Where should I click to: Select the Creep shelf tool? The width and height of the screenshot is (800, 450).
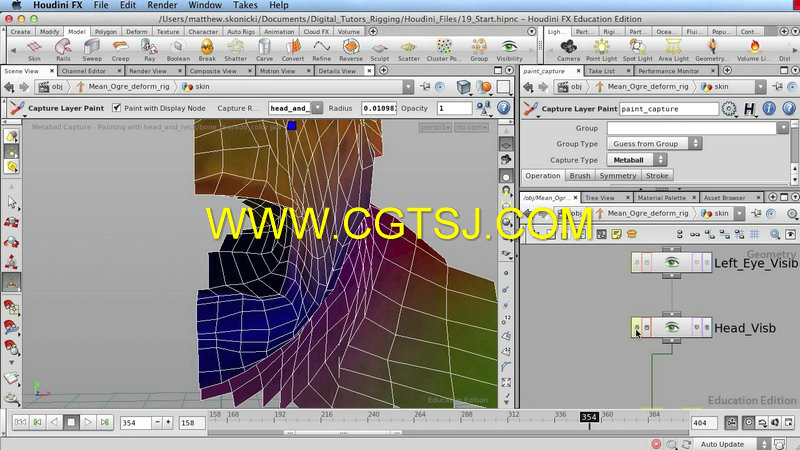point(120,50)
